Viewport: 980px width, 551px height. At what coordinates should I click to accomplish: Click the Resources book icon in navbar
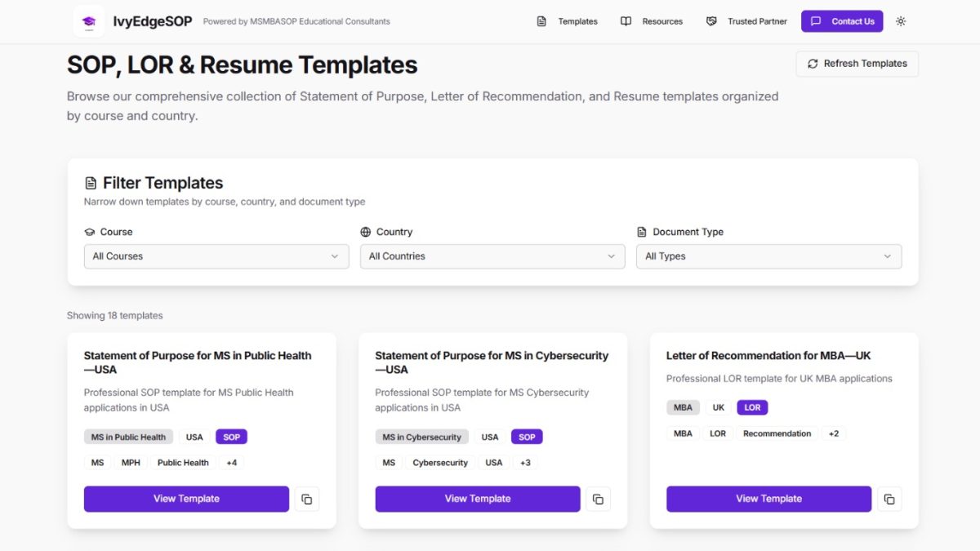click(x=626, y=21)
